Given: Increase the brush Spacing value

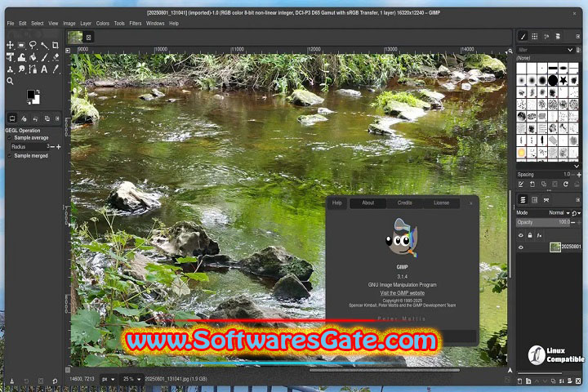Looking at the screenshot, I should tap(579, 175).
